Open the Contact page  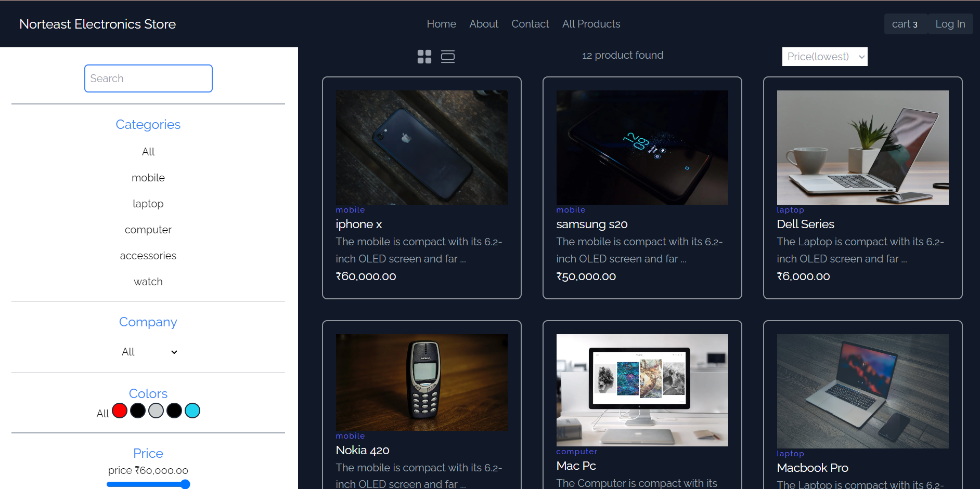pyautogui.click(x=530, y=24)
